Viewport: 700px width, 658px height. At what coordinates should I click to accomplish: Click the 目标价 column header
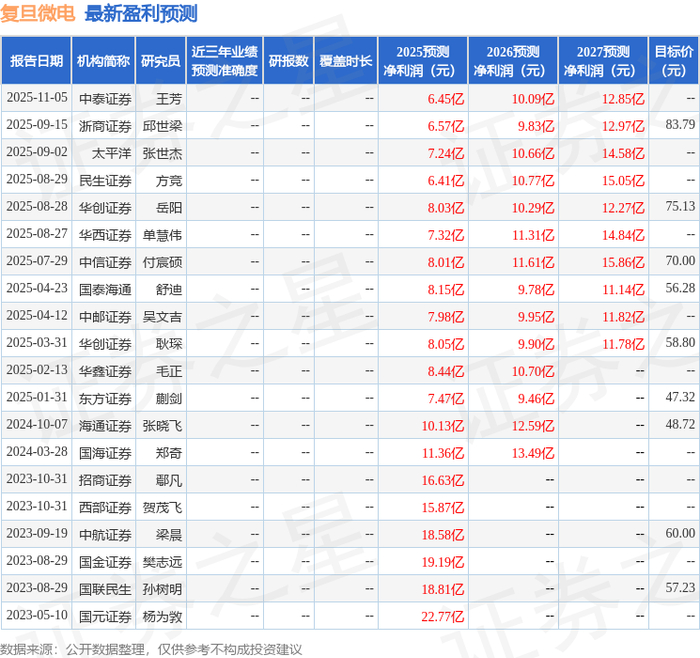674,61
